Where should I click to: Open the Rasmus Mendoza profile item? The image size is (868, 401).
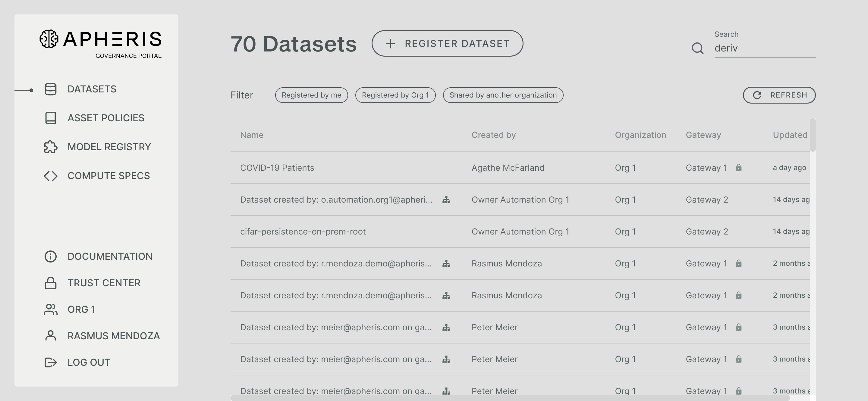pos(113,336)
